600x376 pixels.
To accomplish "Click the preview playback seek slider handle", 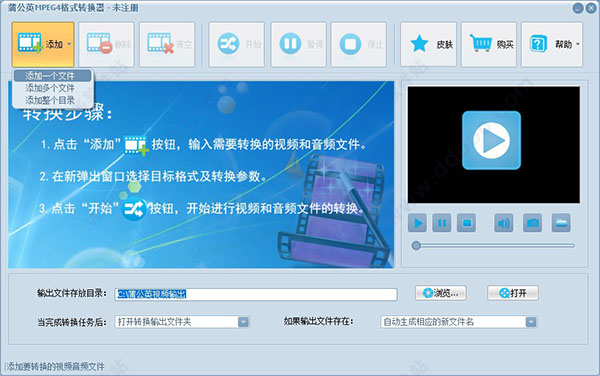I will pyautogui.click(x=416, y=246).
